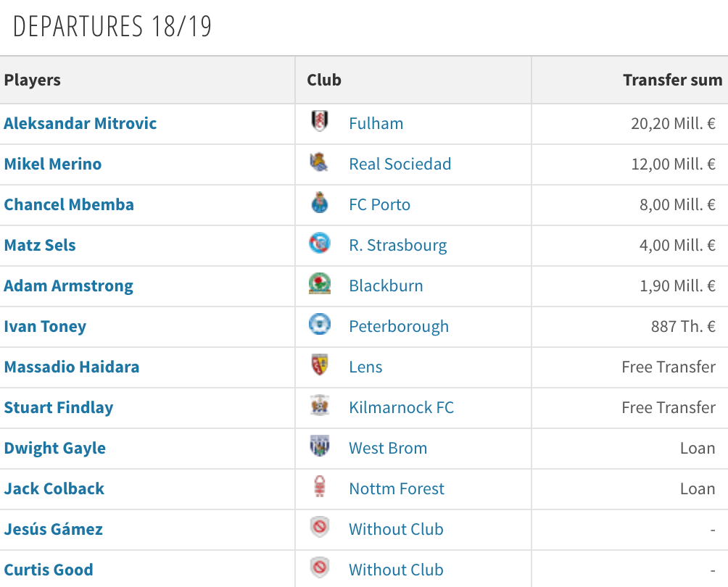
Task: Open the West Brom club link
Action: point(388,448)
